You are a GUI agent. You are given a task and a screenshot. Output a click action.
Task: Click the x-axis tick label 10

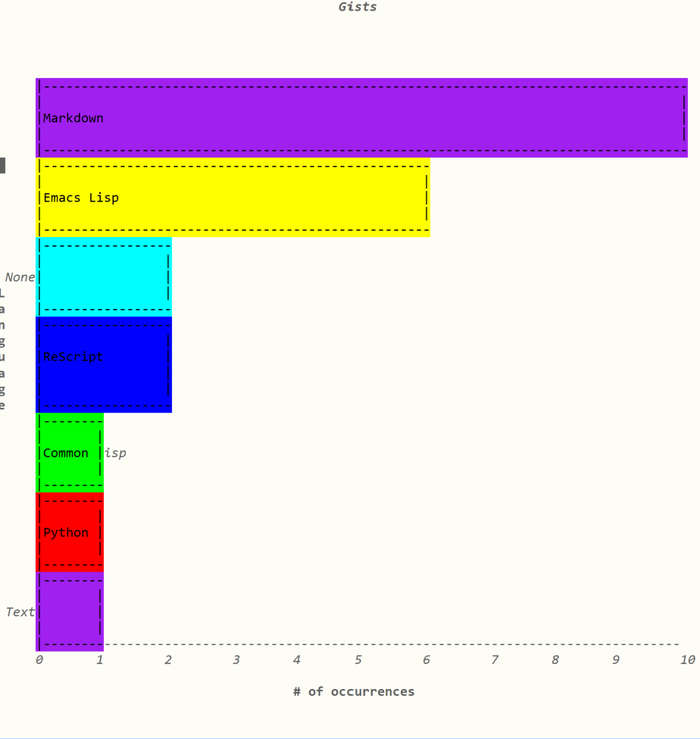pos(687,660)
